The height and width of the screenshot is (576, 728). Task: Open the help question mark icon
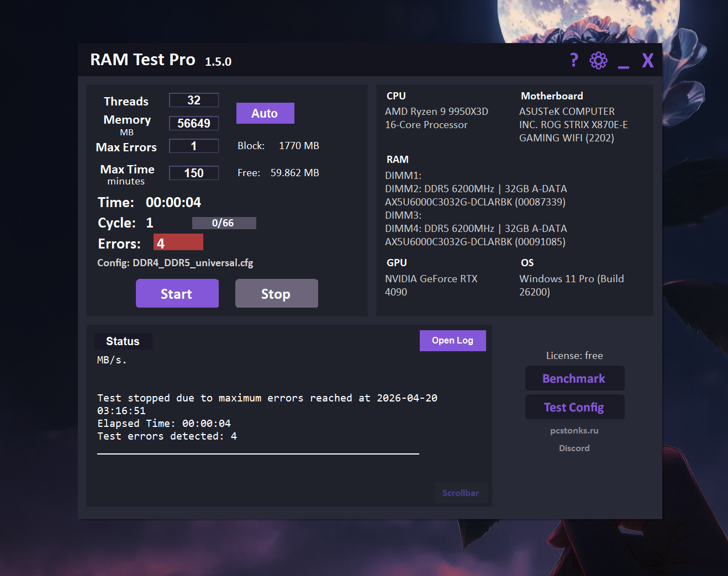pyautogui.click(x=574, y=60)
